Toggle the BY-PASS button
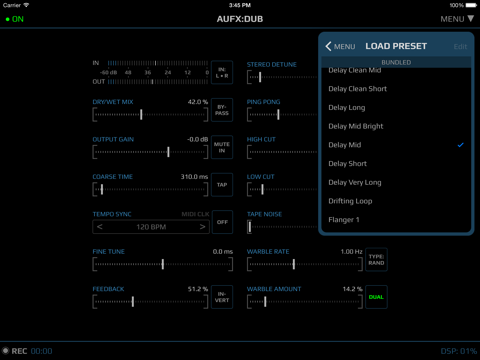Screen dimensions: 480x360 [x=222, y=110]
